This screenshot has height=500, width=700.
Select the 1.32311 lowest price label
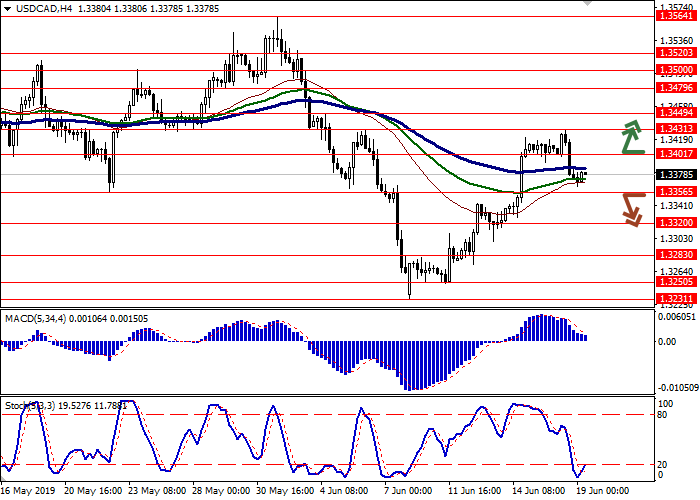[671, 298]
